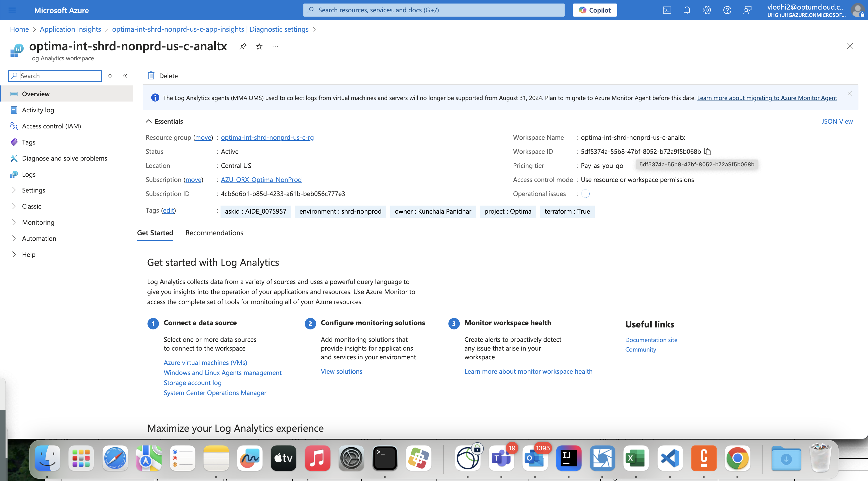This screenshot has width=868, height=481.
Task: Open Visual Studio Code from the Dock
Action: 670,458
